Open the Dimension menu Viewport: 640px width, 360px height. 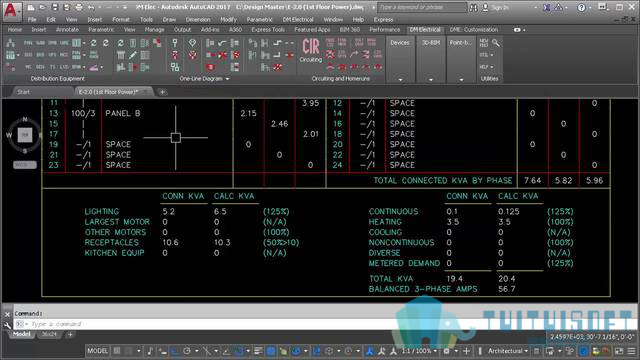coord(198,20)
